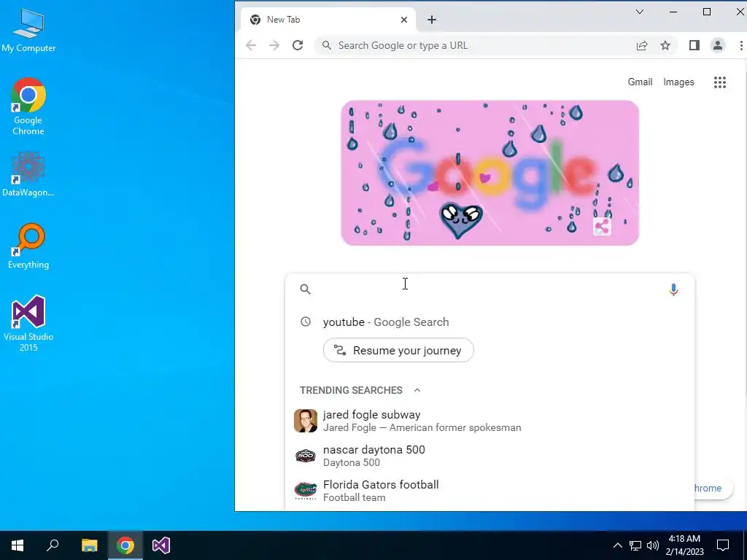Select youtube search history suggestion
The image size is (747, 560).
coord(489,322)
